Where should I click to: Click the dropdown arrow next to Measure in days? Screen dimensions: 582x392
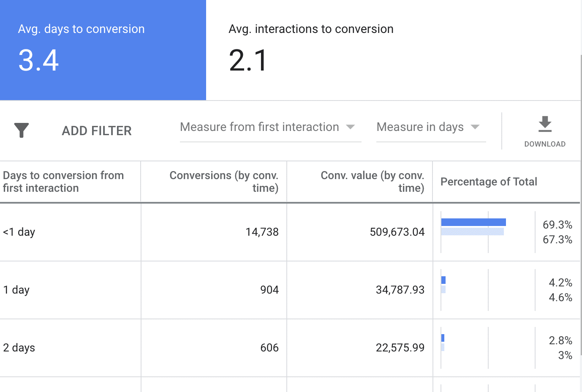[475, 127]
